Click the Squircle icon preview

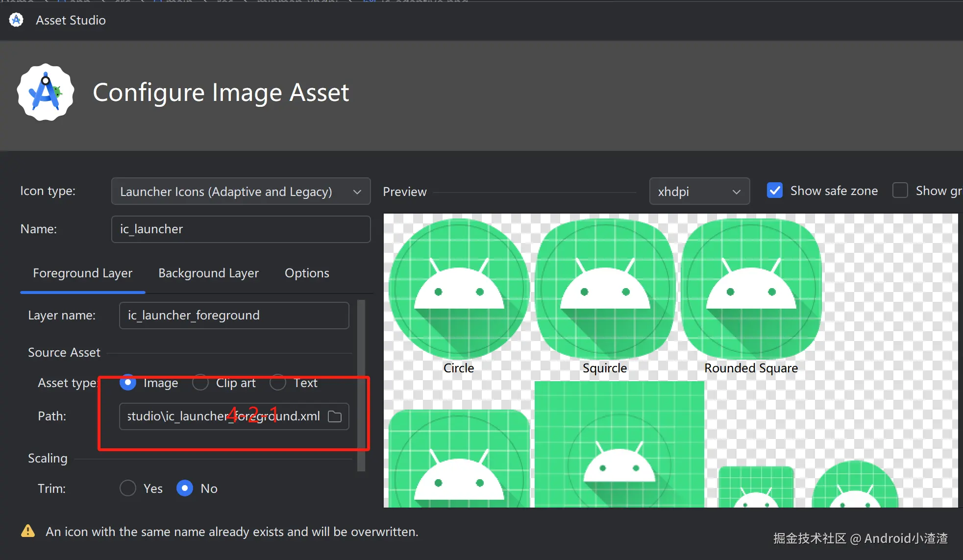[605, 289]
